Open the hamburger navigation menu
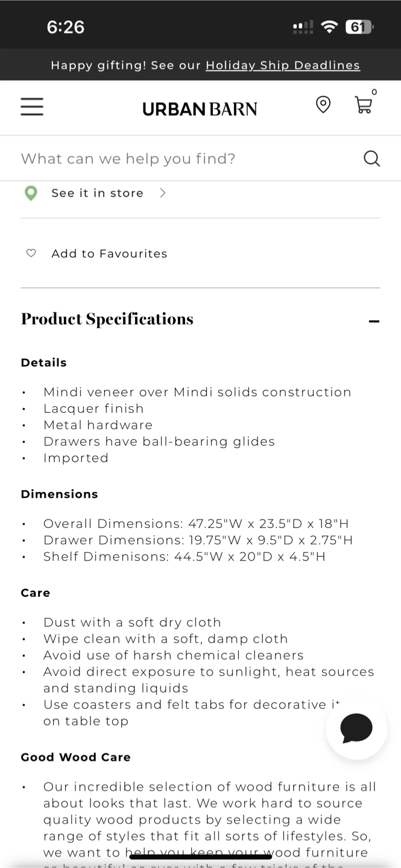The width and height of the screenshot is (401, 868). [x=32, y=107]
